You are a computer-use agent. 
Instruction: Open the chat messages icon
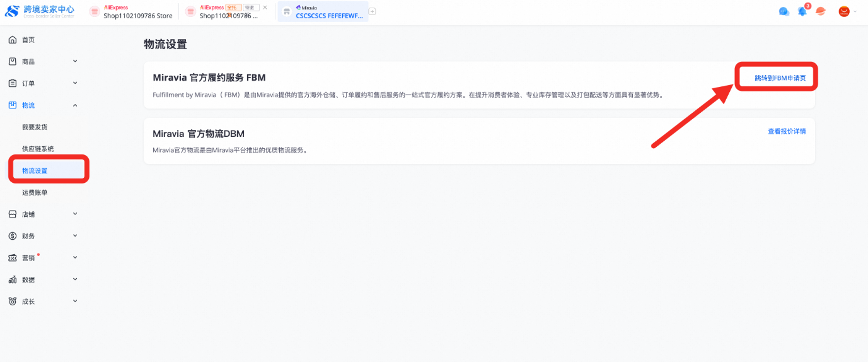(784, 11)
